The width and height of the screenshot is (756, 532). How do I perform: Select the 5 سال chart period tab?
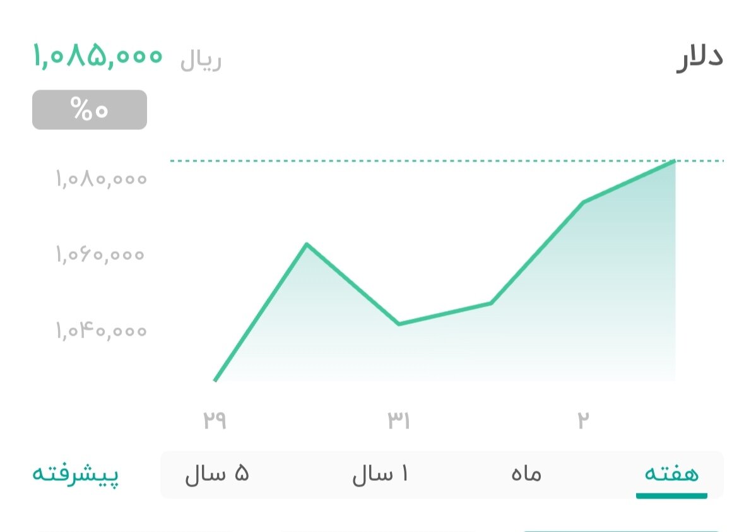coord(217,475)
